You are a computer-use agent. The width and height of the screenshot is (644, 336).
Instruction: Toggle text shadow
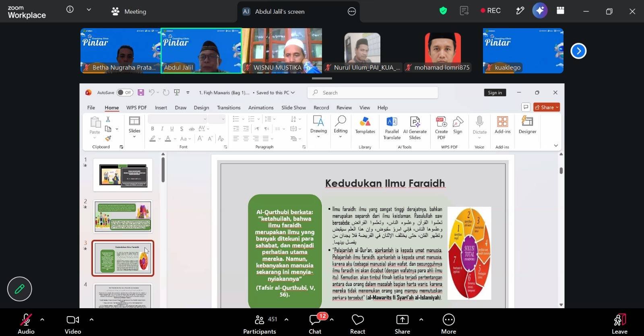pyautogui.click(x=182, y=129)
